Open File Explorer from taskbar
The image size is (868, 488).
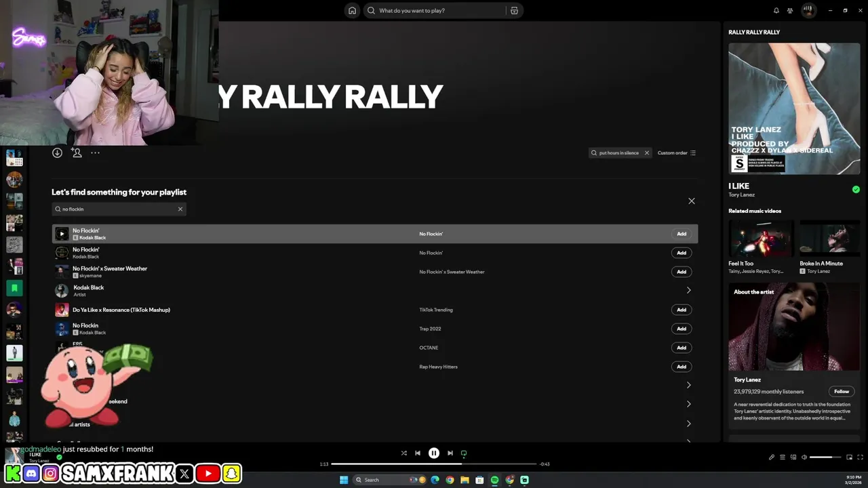[x=465, y=480]
